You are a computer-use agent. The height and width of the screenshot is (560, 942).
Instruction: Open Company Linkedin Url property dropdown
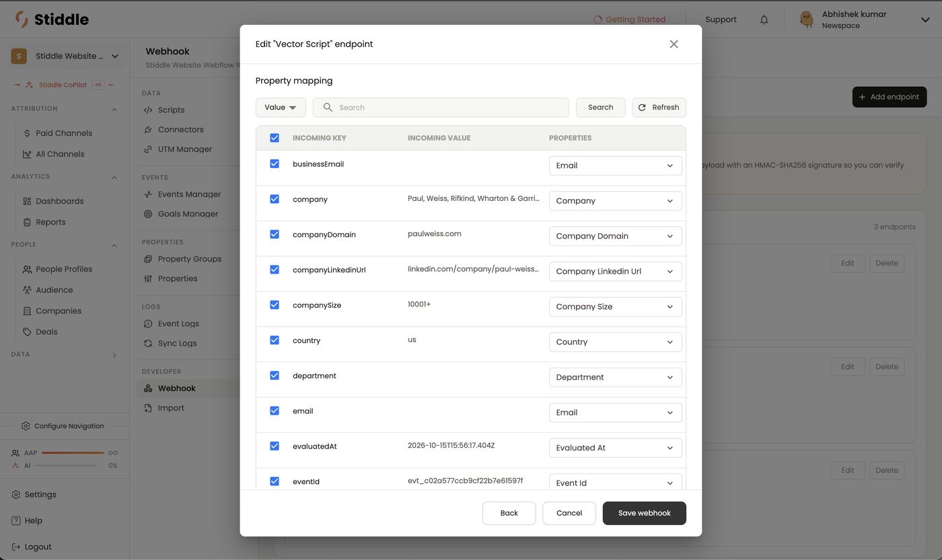click(x=615, y=272)
